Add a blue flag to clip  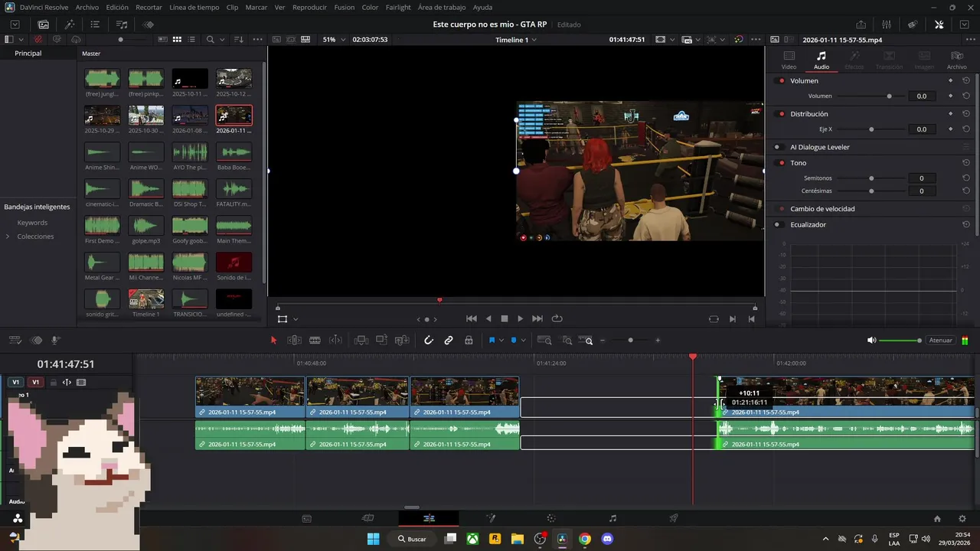point(491,341)
